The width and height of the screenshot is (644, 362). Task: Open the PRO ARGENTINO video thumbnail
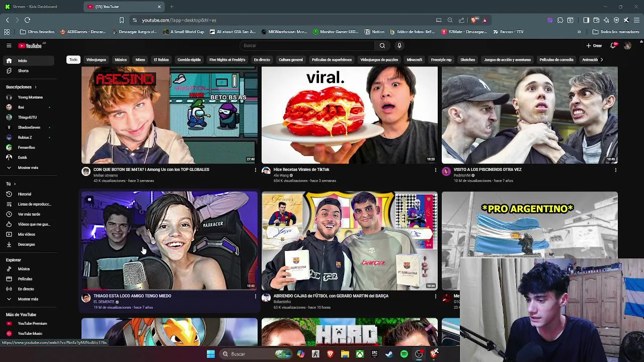[x=529, y=225]
